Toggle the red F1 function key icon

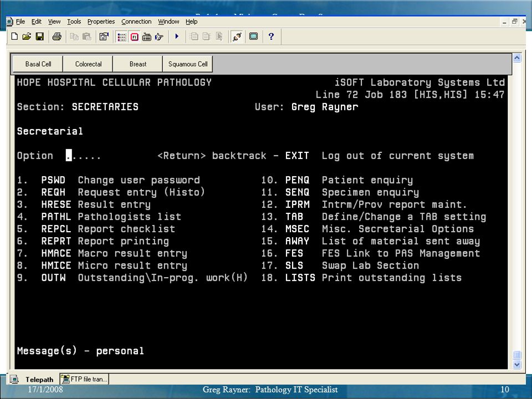point(134,37)
